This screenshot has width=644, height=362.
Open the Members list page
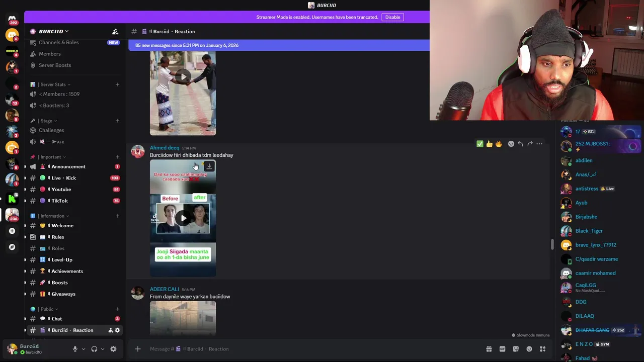tap(74, 54)
